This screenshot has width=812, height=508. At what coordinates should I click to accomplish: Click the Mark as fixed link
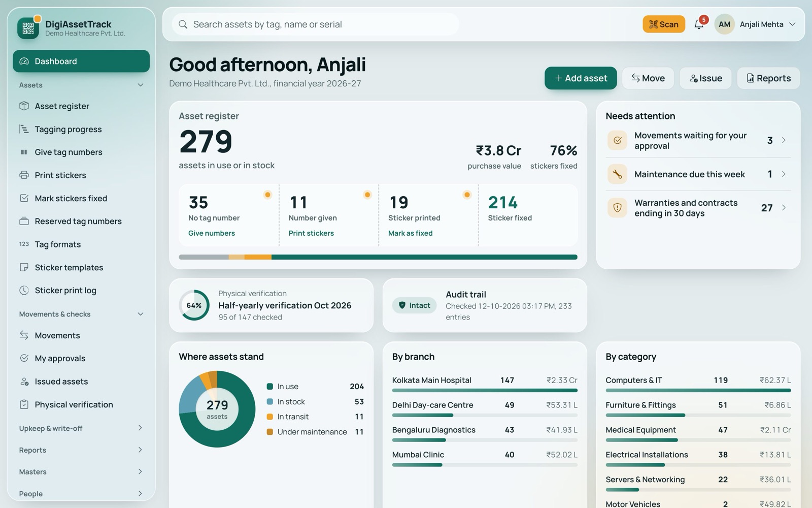[x=411, y=233]
